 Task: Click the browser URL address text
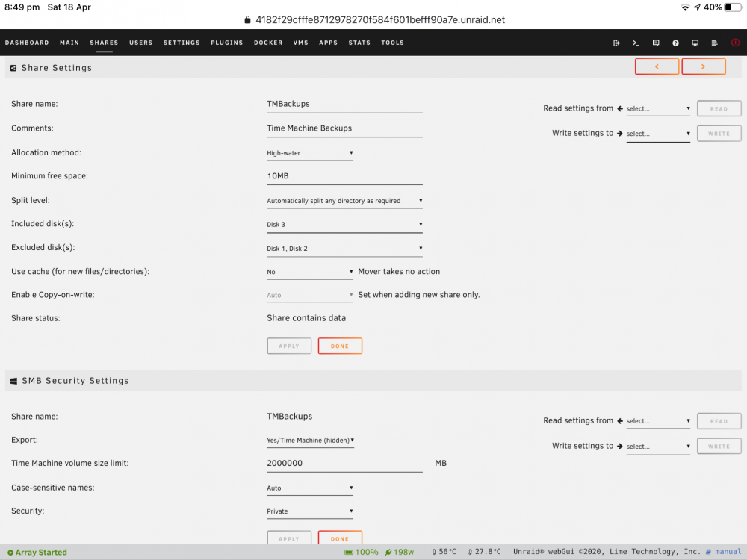click(x=380, y=19)
